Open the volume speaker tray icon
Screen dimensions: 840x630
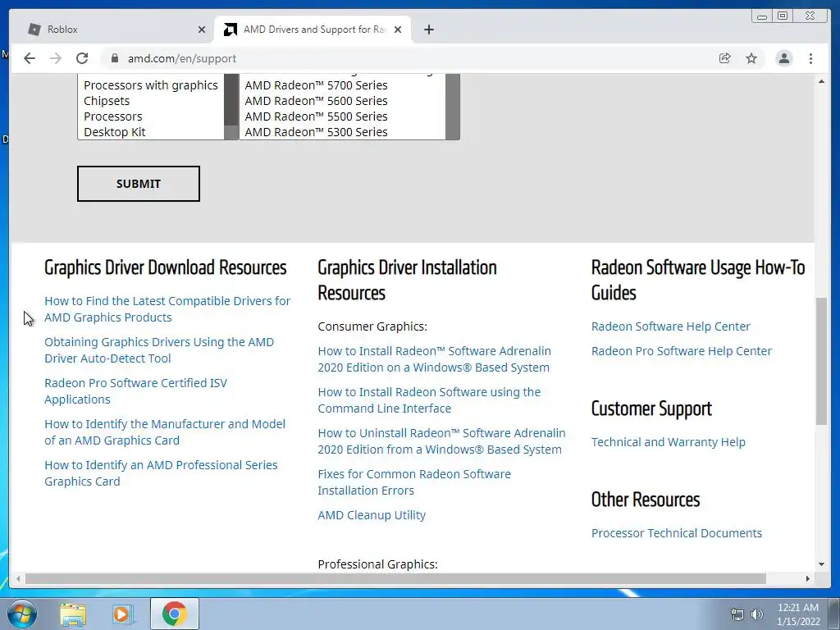[x=756, y=614]
